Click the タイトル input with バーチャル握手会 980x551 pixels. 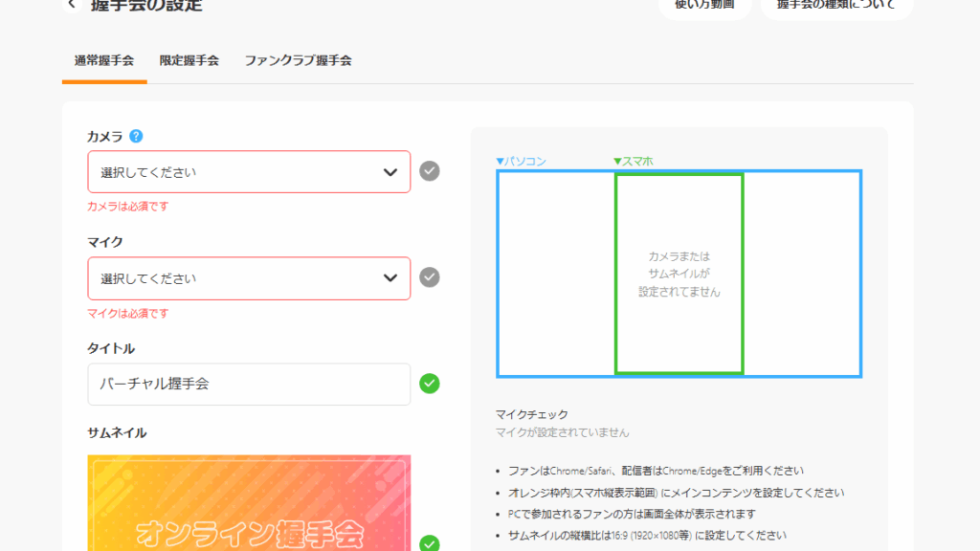pos(249,385)
